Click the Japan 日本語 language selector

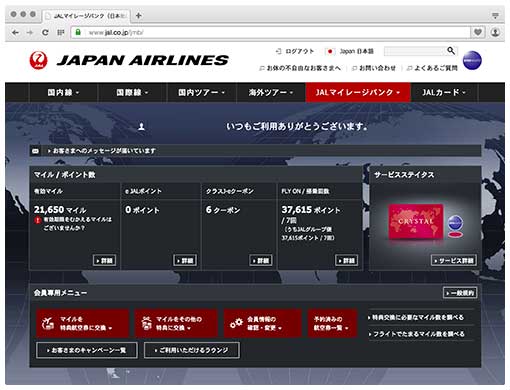350,51
